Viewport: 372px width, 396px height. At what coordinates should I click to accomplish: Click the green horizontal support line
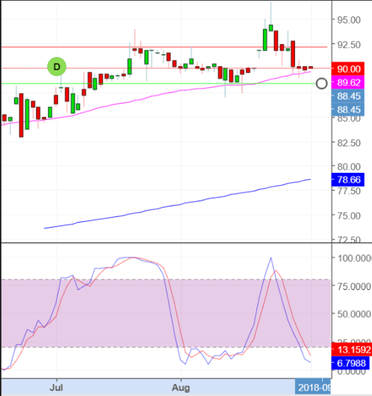click(157, 84)
